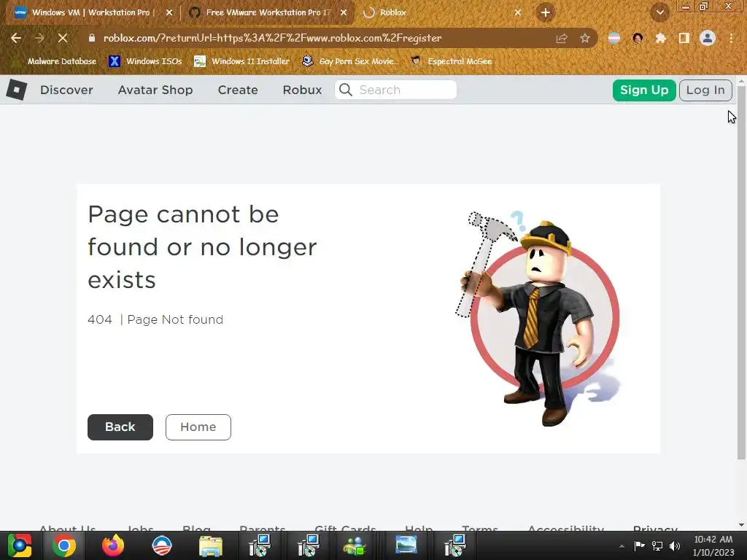Screen dimensions: 747x560
Task: Open the picture viewer taskbar icon
Action: pyautogui.click(x=406, y=545)
